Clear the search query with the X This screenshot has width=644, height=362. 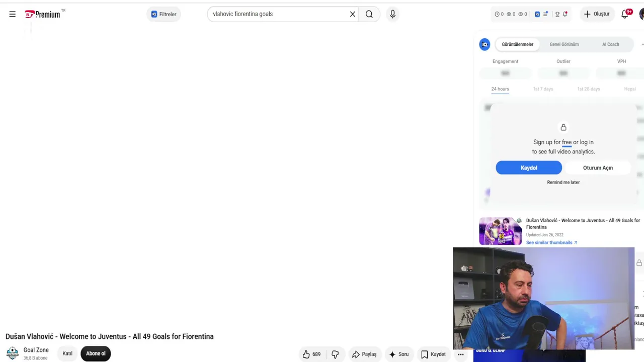[353, 14]
